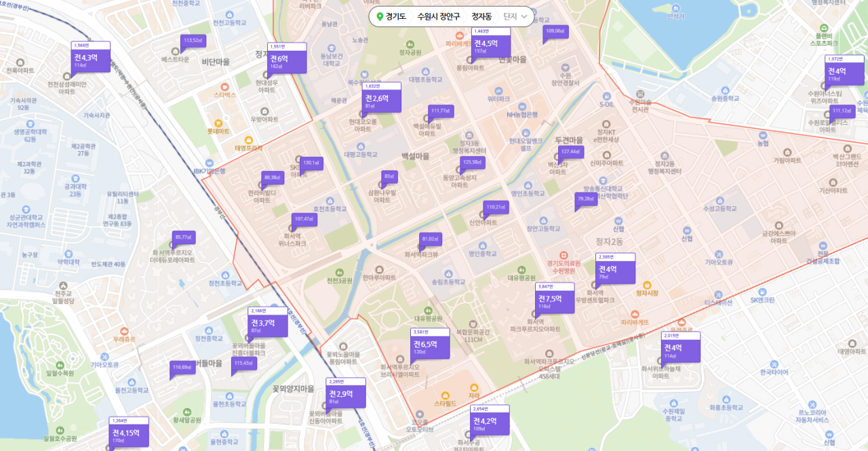Click the 정자시장 market icon
Image resolution: width=868 pixels, height=451 pixels.
tap(647, 284)
